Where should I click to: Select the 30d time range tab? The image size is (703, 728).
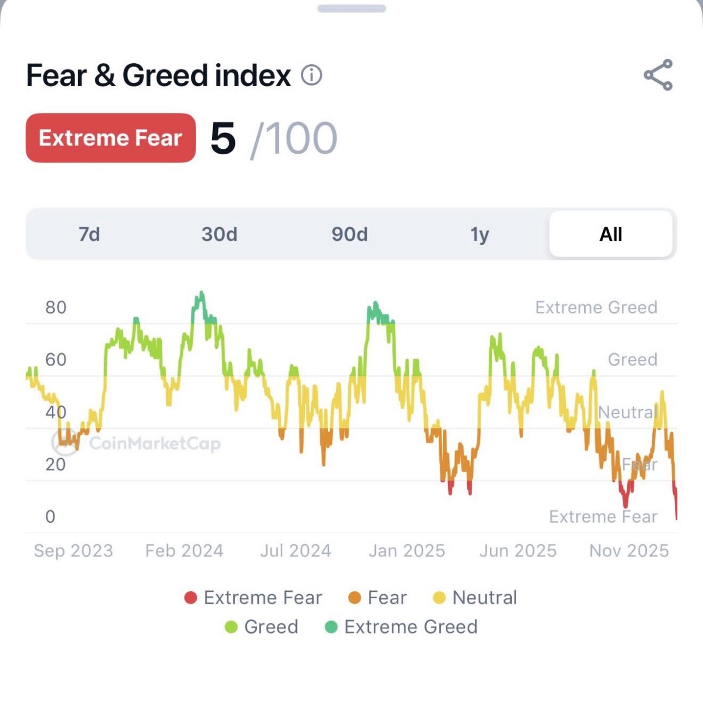[x=219, y=234]
